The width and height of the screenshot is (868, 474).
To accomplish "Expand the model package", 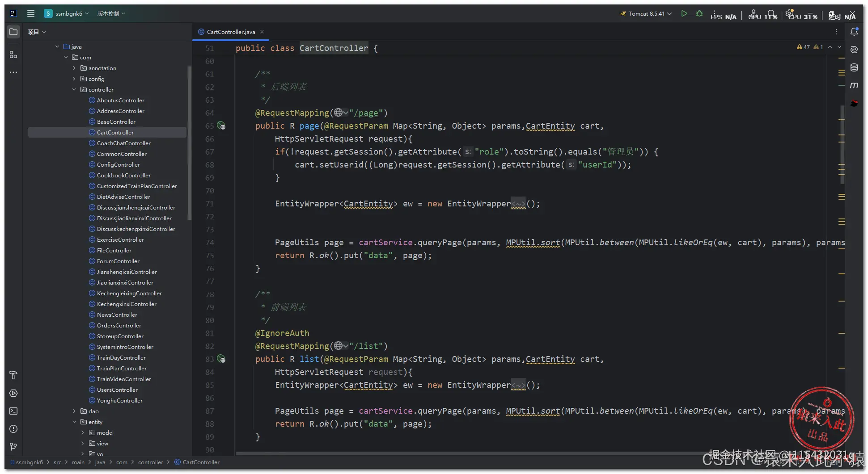I will 83,432.
